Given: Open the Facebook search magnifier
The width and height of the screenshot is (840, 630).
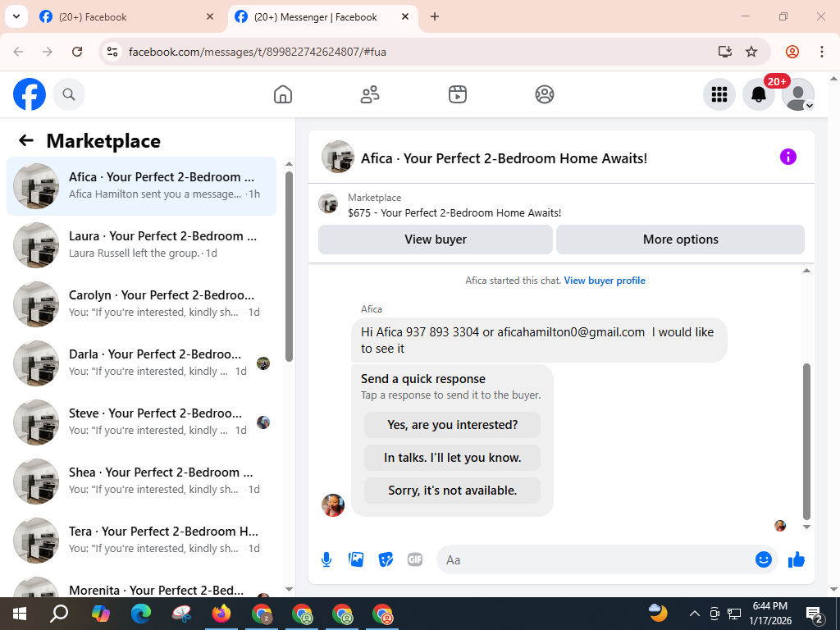Looking at the screenshot, I should coord(69,94).
